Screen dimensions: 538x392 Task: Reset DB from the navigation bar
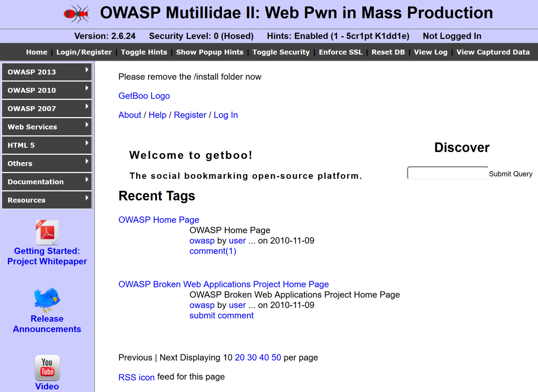388,52
